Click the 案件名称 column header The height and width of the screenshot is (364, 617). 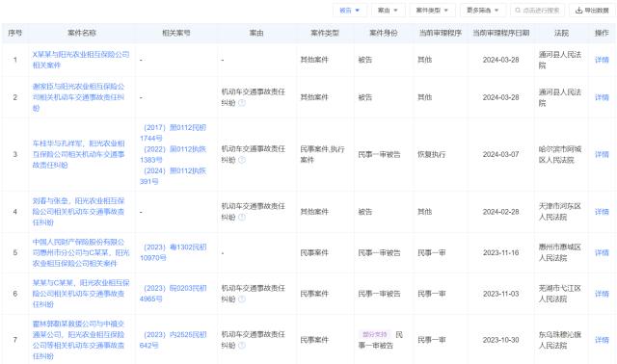click(81, 33)
